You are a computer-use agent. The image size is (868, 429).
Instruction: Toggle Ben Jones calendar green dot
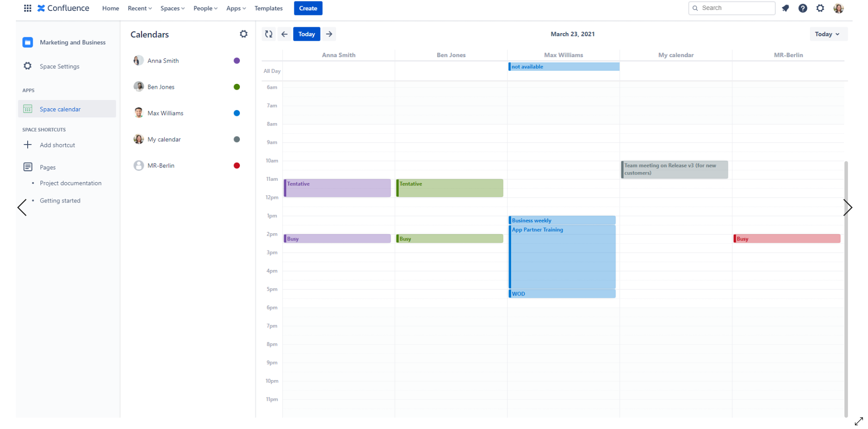pyautogui.click(x=237, y=87)
